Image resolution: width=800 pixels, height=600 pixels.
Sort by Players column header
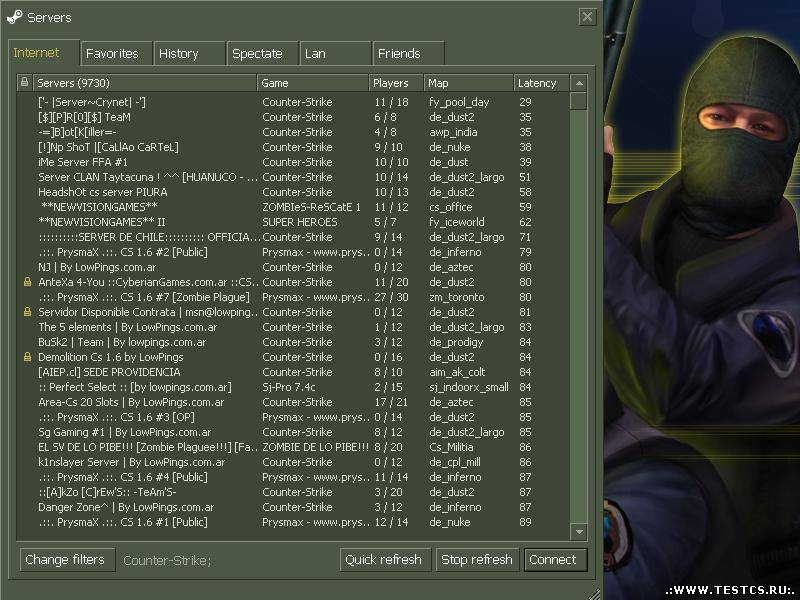tap(396, 83)
